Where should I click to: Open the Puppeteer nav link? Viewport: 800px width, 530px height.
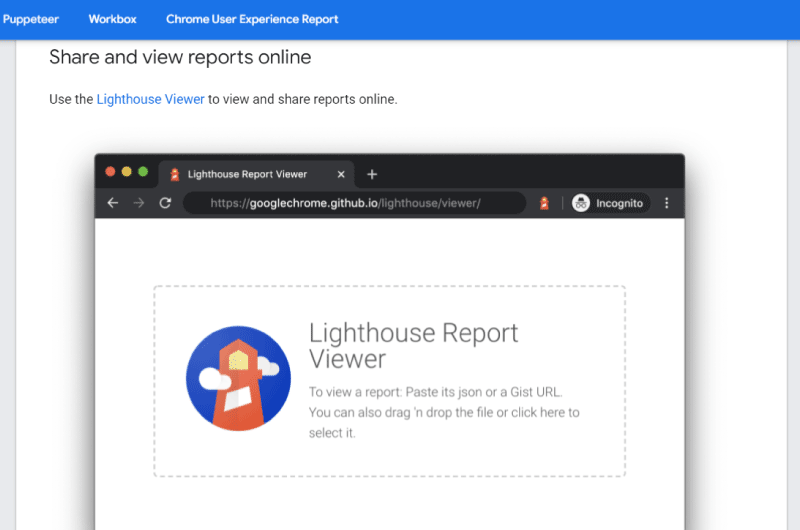coord(31,19)
